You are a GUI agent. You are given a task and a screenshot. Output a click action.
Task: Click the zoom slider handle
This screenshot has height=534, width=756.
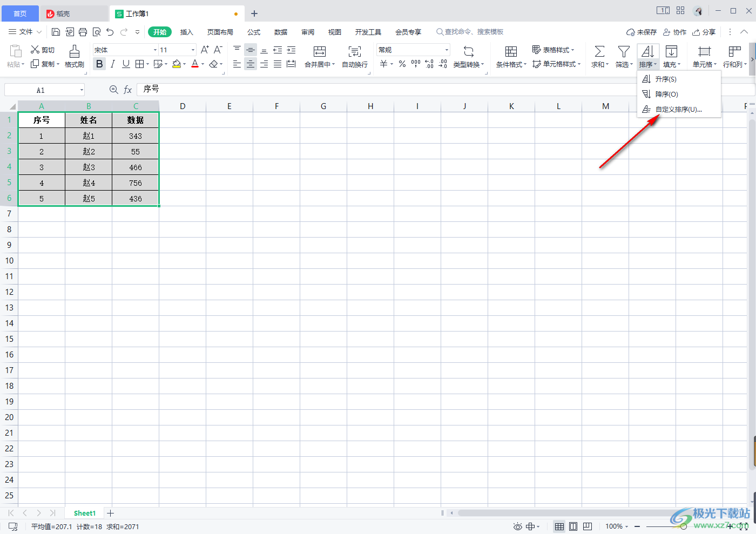pyautogui.click(x=684, y=526)
